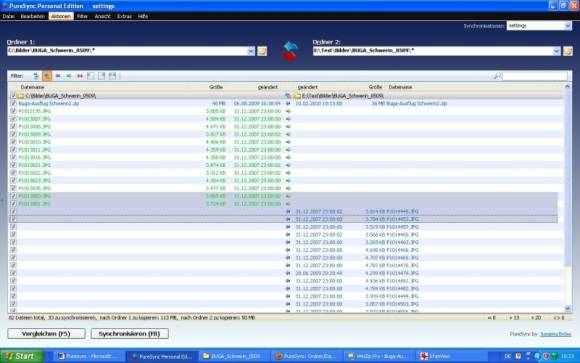This screenshot has width=580, height=363.
Task: Click the Synchronisieren (F8) button
Action: point(129,333)
